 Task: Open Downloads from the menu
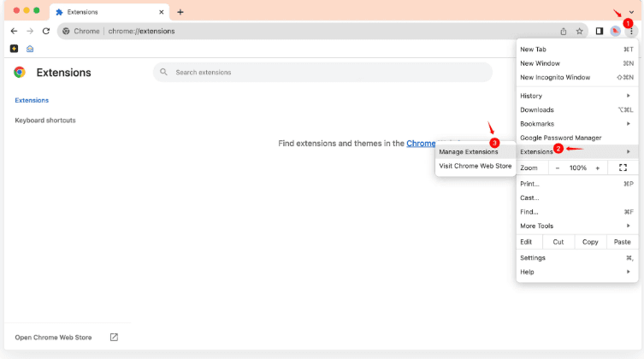tap(577, 109)
